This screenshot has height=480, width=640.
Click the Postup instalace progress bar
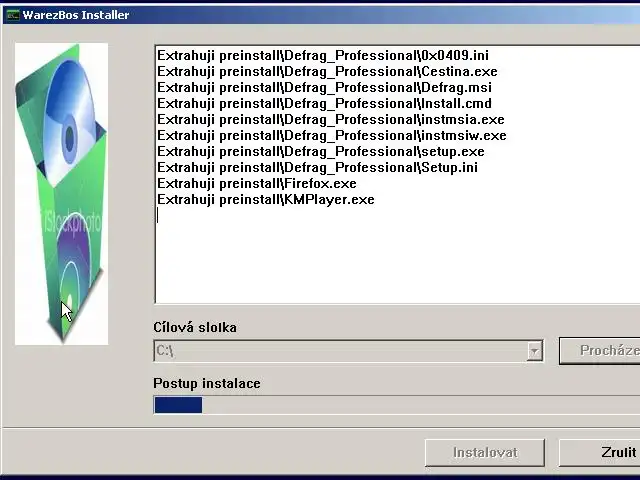[x=397, y=405]
